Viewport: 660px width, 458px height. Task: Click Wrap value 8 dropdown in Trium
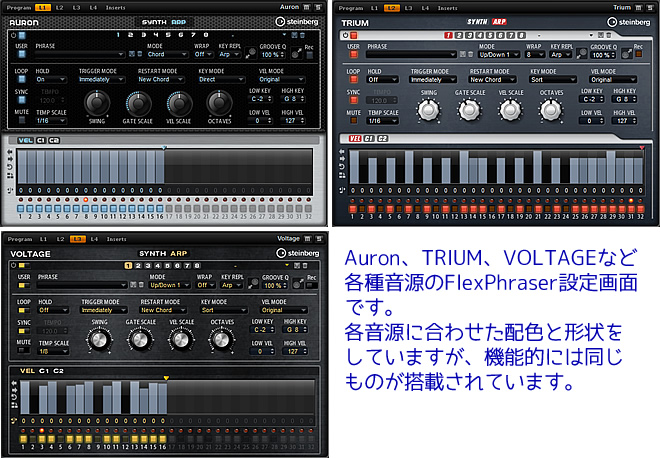tap(535, 55)
